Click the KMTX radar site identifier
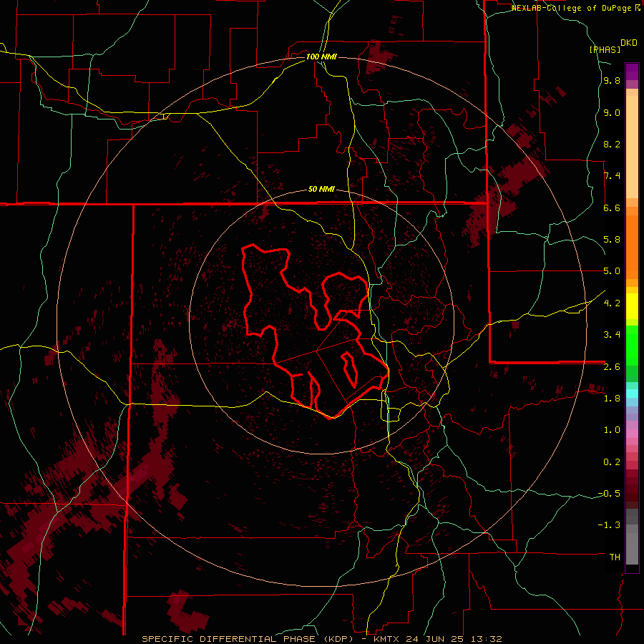 [x=387, y=639]
